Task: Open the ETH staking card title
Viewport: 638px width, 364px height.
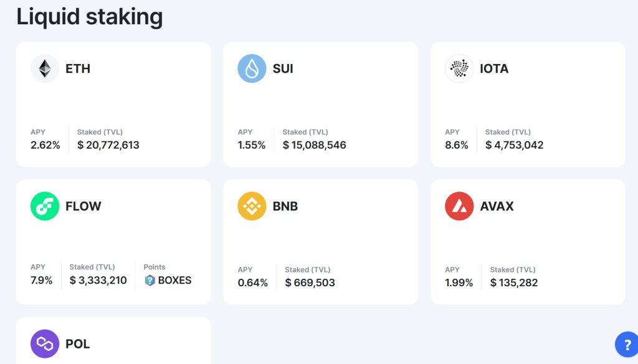Action: 78,68
